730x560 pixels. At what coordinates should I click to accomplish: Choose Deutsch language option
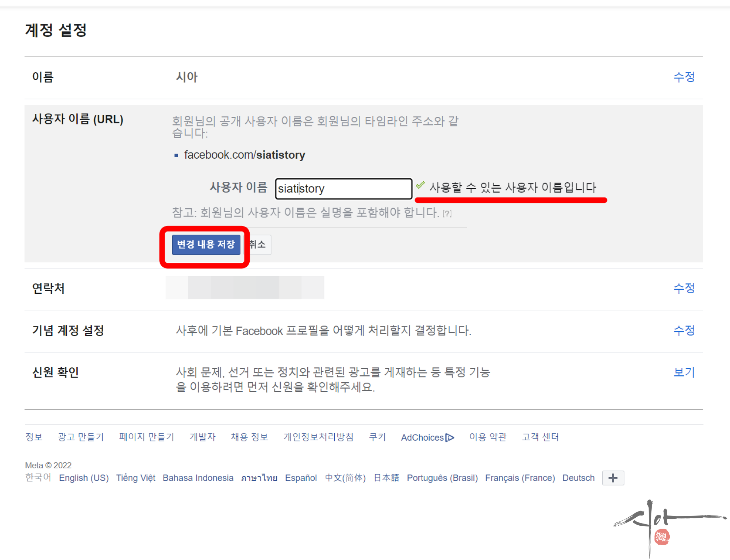coord(578,478)
